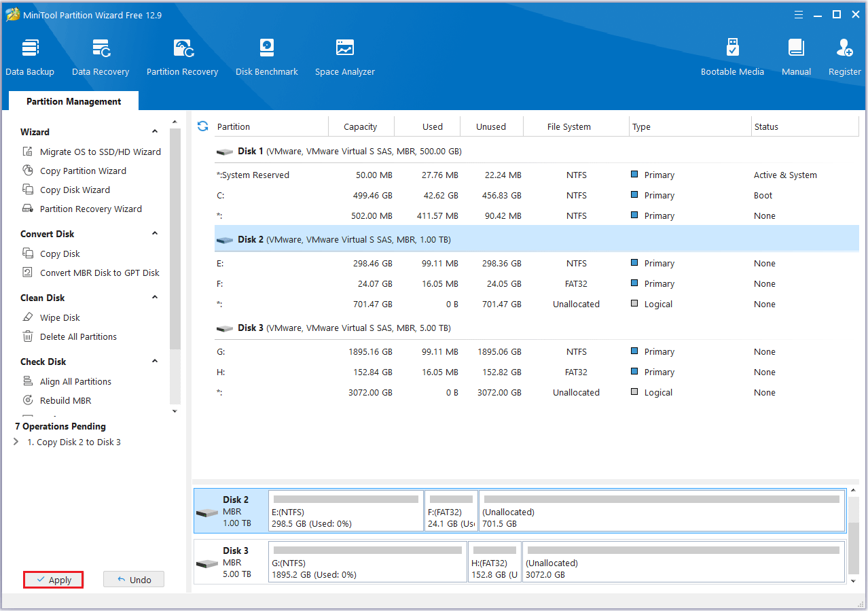Screen dimensions: 868x611
Task: Sort by the File System column header
Action: tap(577, 126)
